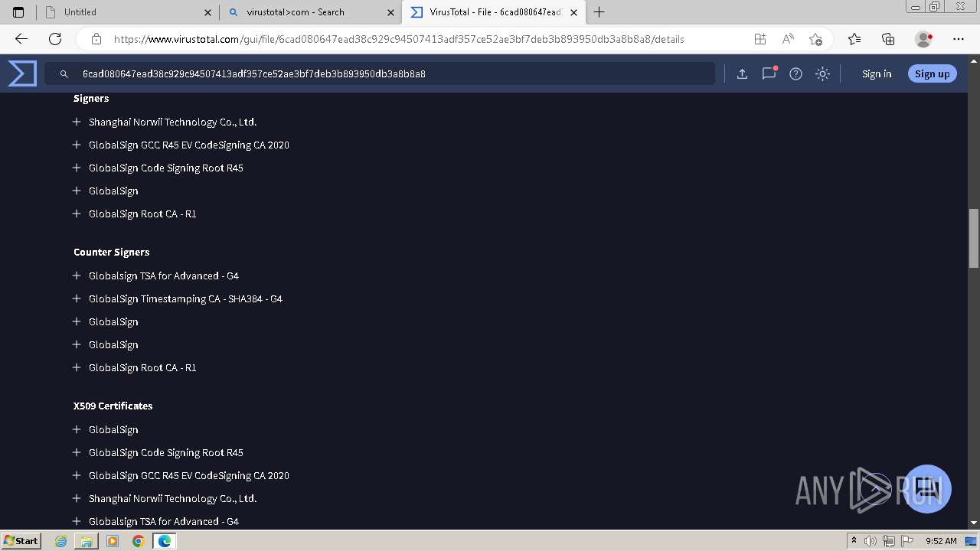Viewport: 980px width, 551px height.
Task: Click the browser address bar URL
Action: 399,39
